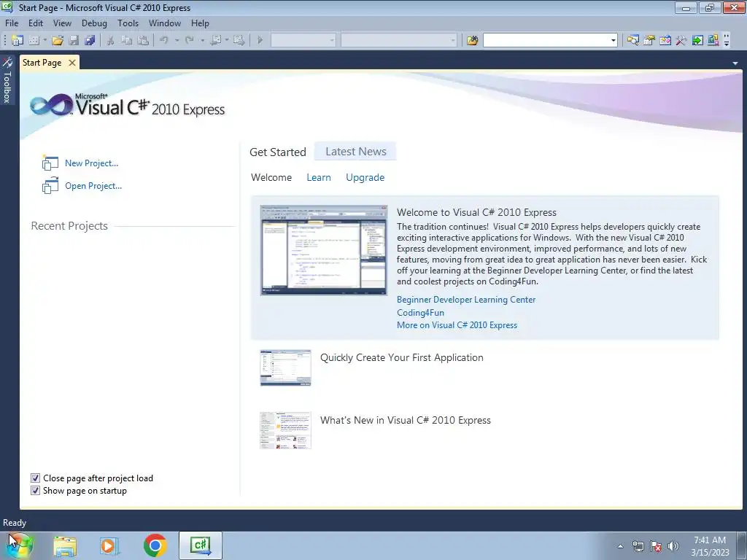Viewport: 747px width, 560px height.
Task: Click the Navigate Forward toolbar icon
Action: pyautogui.click(x=239, y=41)
